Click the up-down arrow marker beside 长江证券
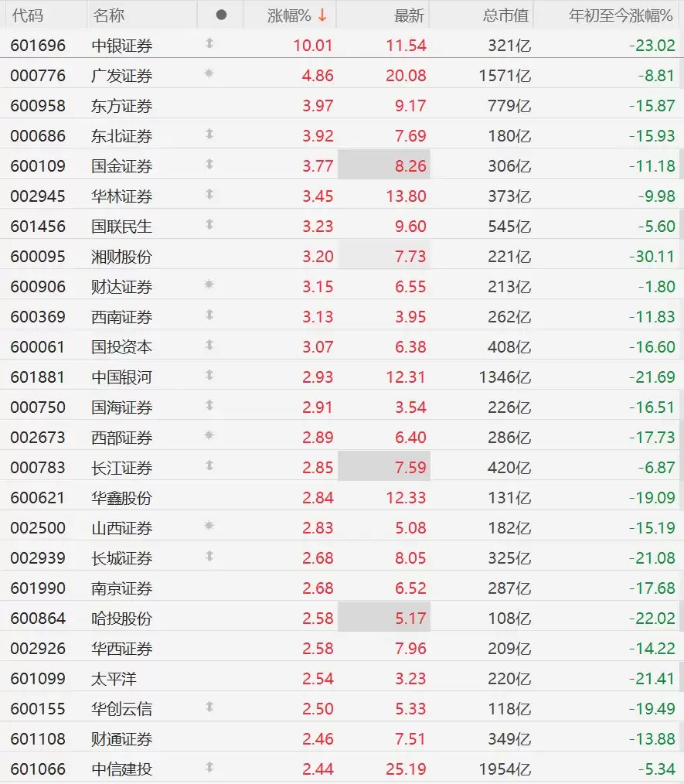 [209, 465]
